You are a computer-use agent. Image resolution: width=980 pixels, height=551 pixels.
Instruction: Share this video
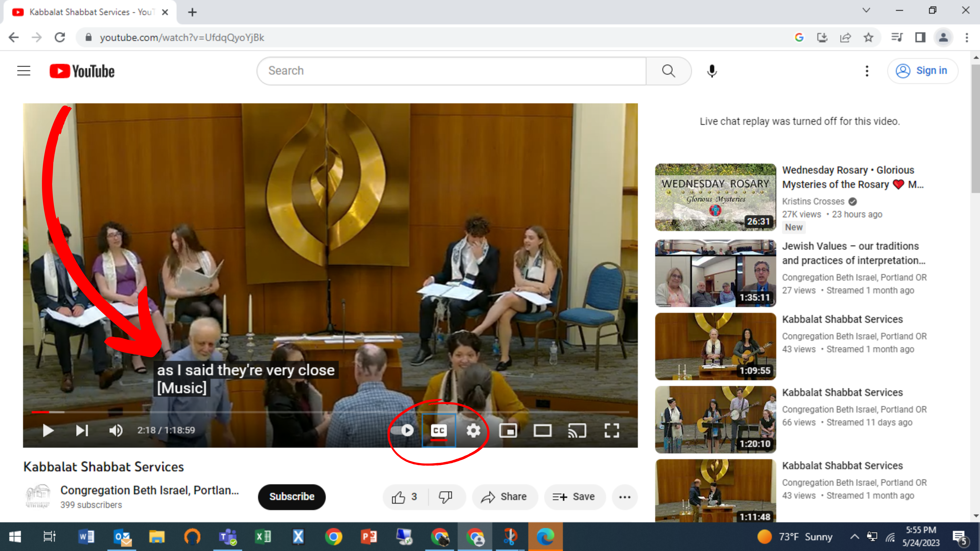click(505, 497)
